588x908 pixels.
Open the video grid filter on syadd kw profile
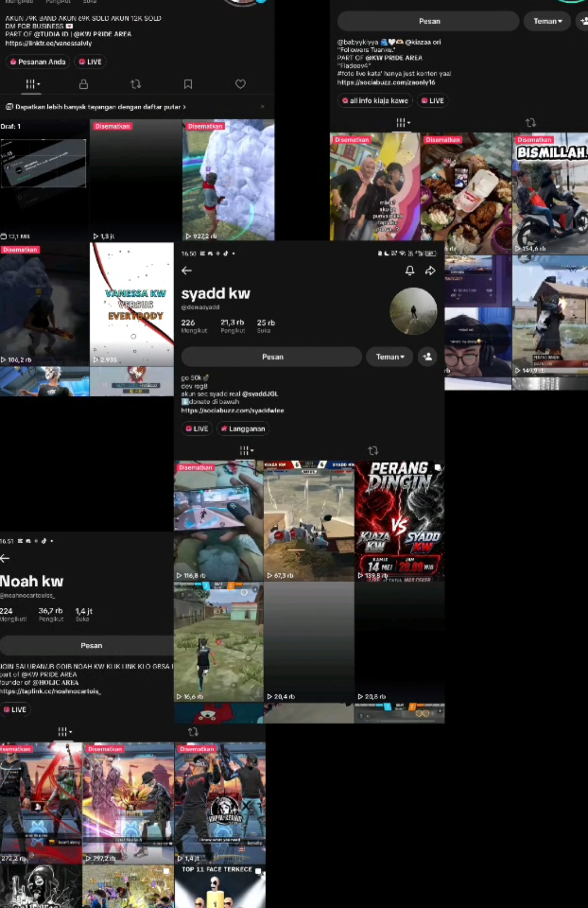coord(247,450)
